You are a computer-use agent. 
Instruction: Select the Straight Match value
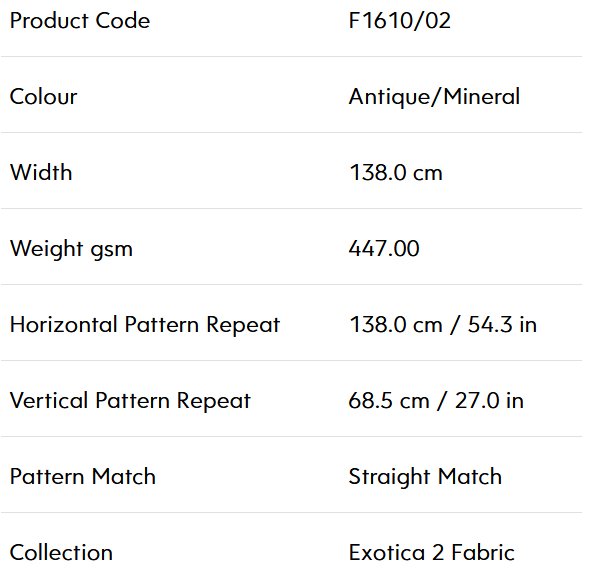pyautogui.click(x=425, y=477)
